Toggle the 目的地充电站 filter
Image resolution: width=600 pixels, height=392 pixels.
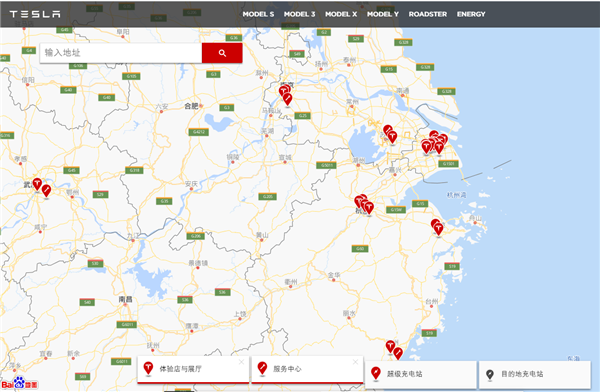click(535, 374)
